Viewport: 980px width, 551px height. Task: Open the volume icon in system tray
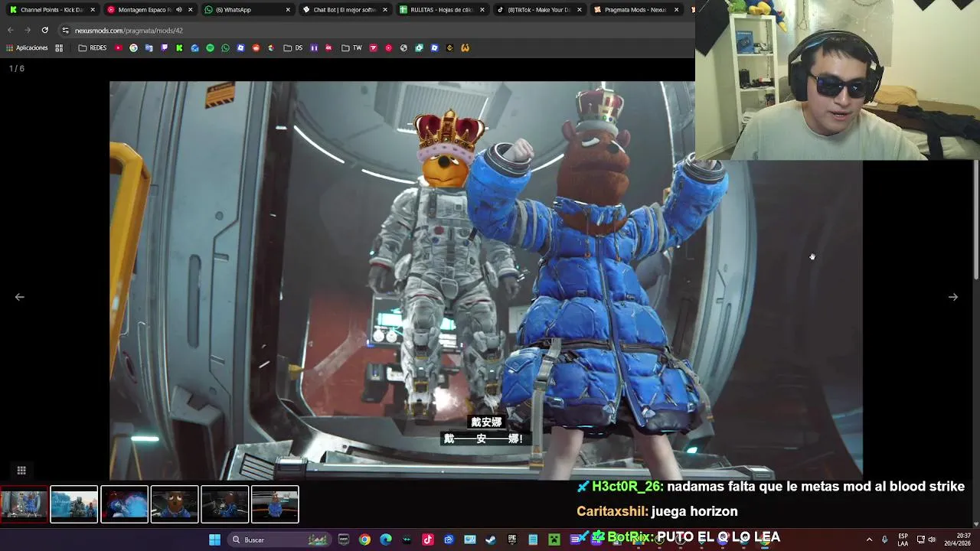pos(932,540)
